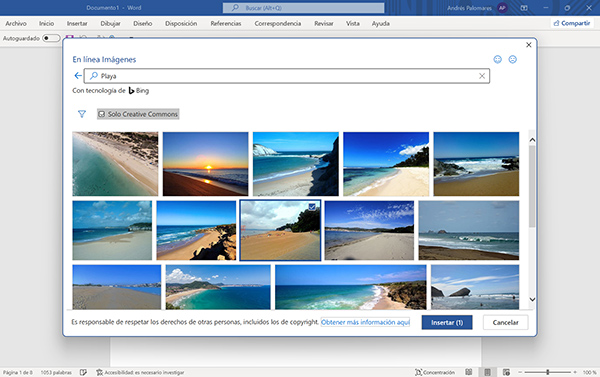Open ribbon display options icon in title bar
Image resolution: width=600 pixels, height=377 pixels.
click(524, 8)
